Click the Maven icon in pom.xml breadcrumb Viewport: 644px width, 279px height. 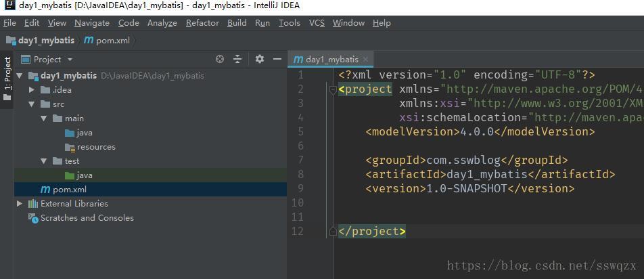click(x=89, y=40)
